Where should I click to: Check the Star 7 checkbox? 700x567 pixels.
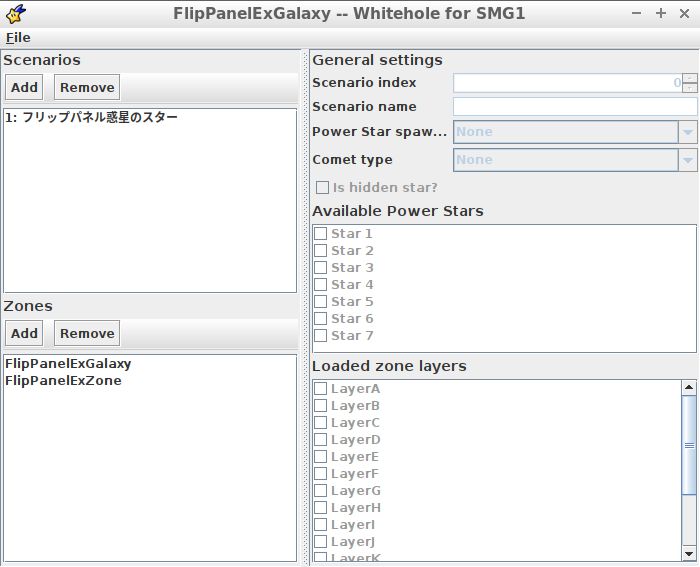point(321,335)
